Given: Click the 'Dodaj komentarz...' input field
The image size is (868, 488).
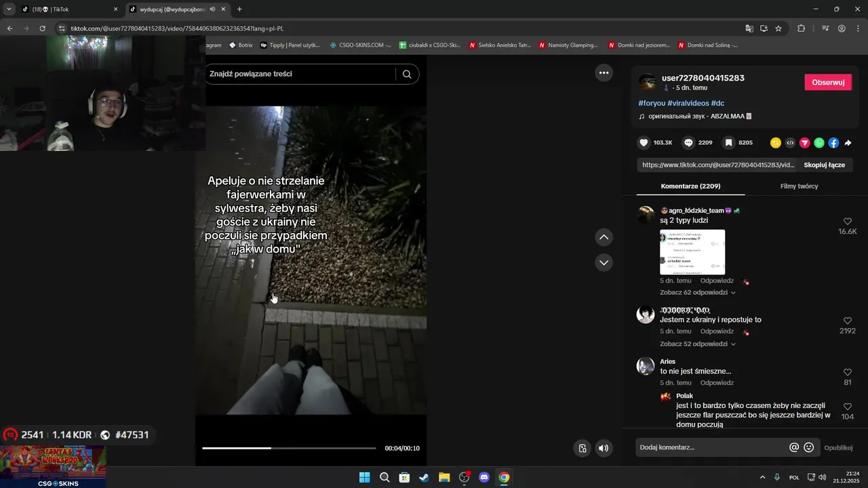Looking at the screenshot, I should 711,447.
